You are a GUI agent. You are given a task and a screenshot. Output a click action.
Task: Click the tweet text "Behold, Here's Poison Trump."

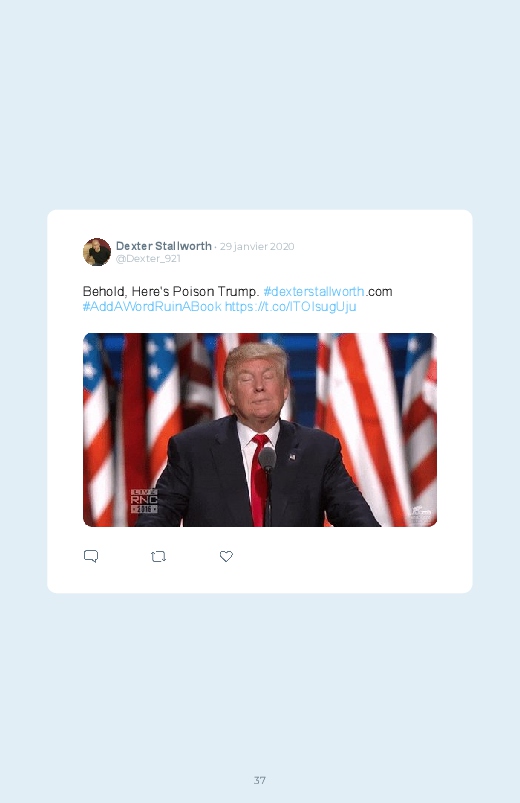(171, 291)
